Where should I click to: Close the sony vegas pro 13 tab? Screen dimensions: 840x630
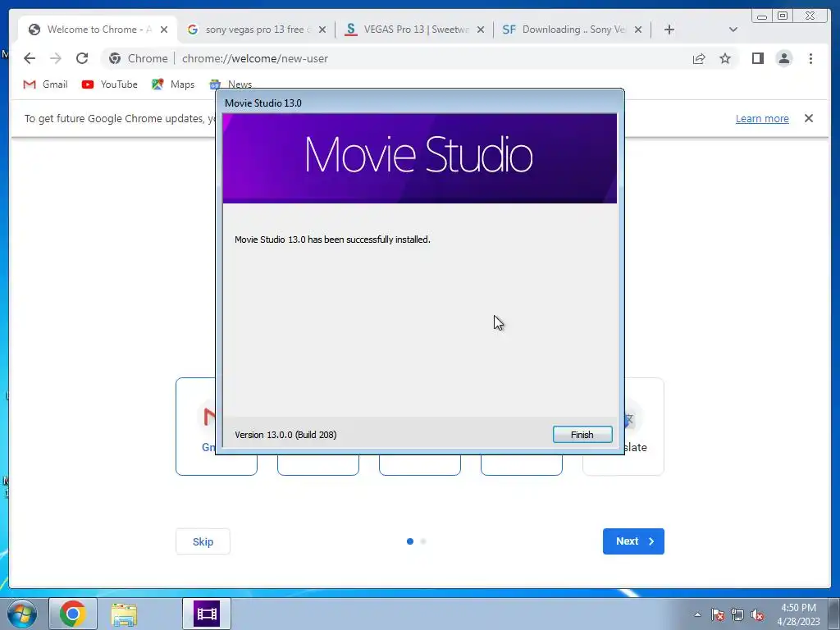(322, 30)
